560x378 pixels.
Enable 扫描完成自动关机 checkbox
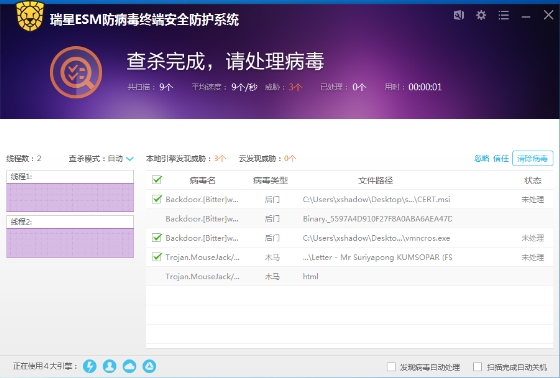pos(477,367)
